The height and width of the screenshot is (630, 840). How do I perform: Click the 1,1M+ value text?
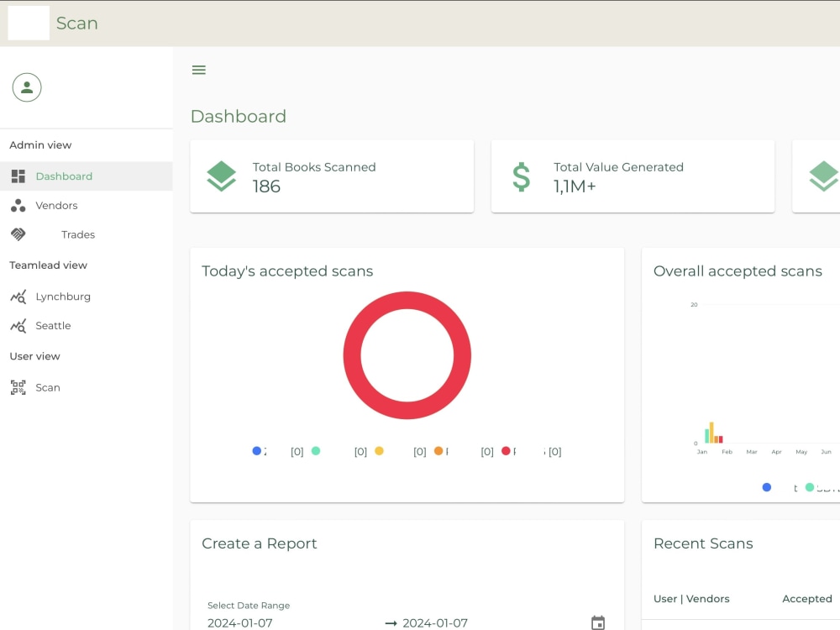tap(575, 186)
